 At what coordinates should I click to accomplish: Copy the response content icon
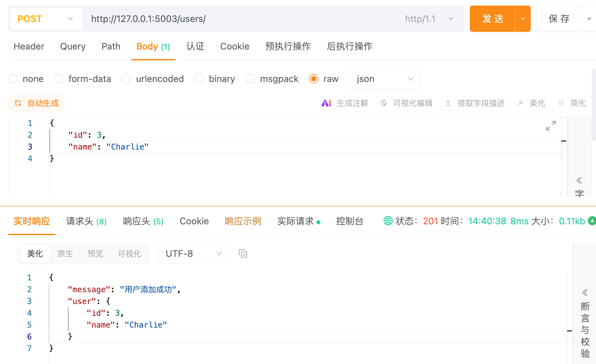coord(243,253)
